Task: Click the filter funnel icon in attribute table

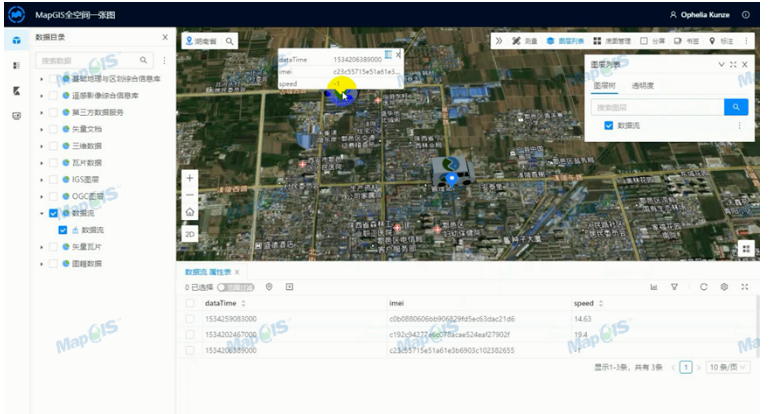Action: click(674, 287)
